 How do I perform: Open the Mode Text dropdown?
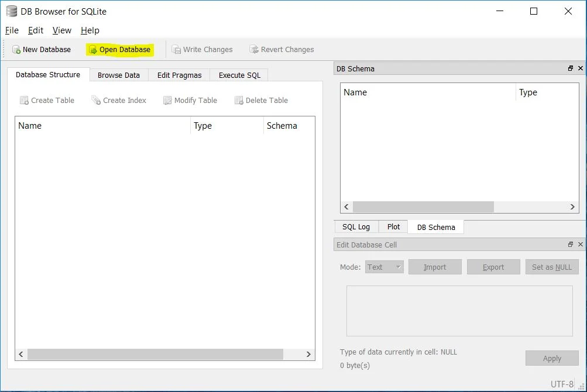click(x=384, y=267)
